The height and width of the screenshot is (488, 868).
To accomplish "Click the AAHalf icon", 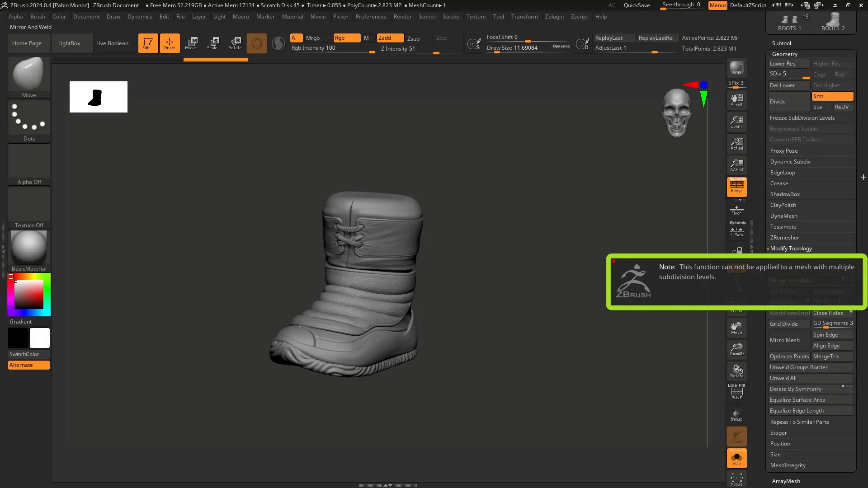I will (736, 165).
